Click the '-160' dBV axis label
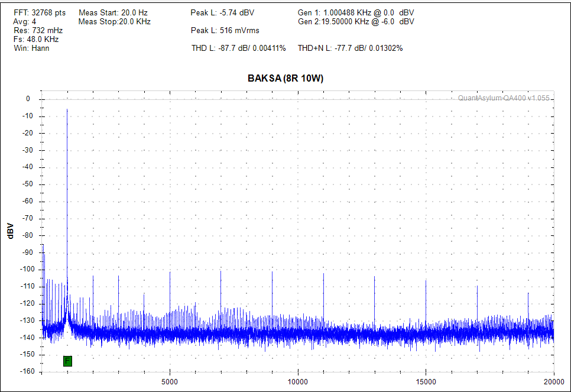Image resolution: width=571 pixels, height=392 pixels. coord(27,371)
